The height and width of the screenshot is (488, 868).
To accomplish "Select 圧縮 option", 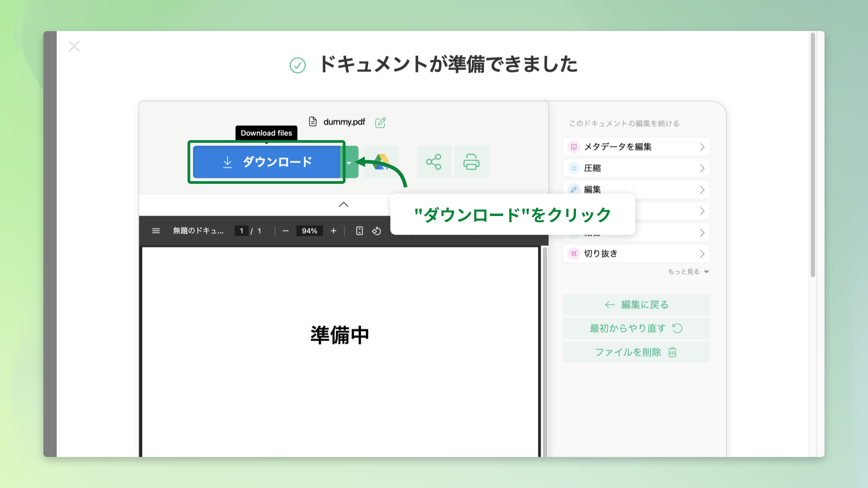I will (636, 168).
